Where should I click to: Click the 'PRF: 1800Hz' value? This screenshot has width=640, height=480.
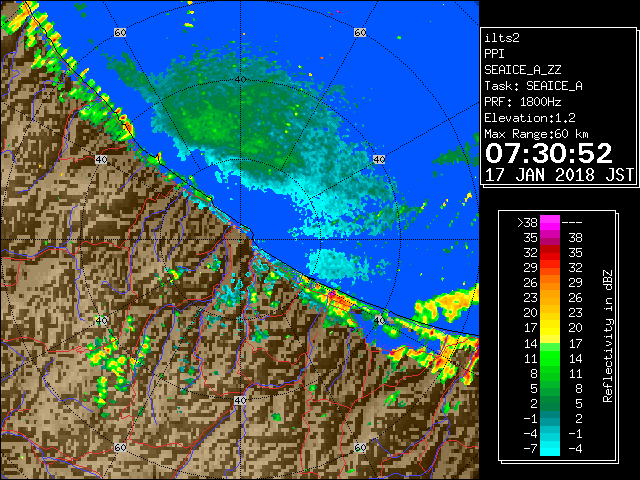523,102
